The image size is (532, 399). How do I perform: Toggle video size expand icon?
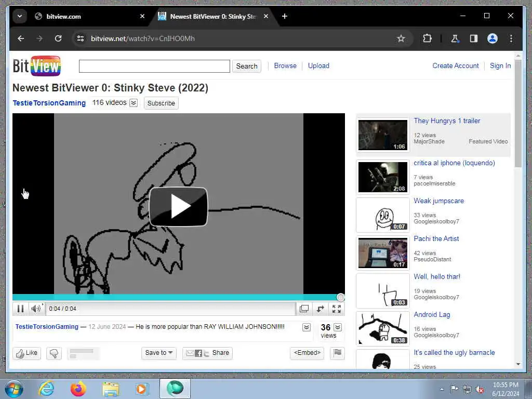coord(320,309)
